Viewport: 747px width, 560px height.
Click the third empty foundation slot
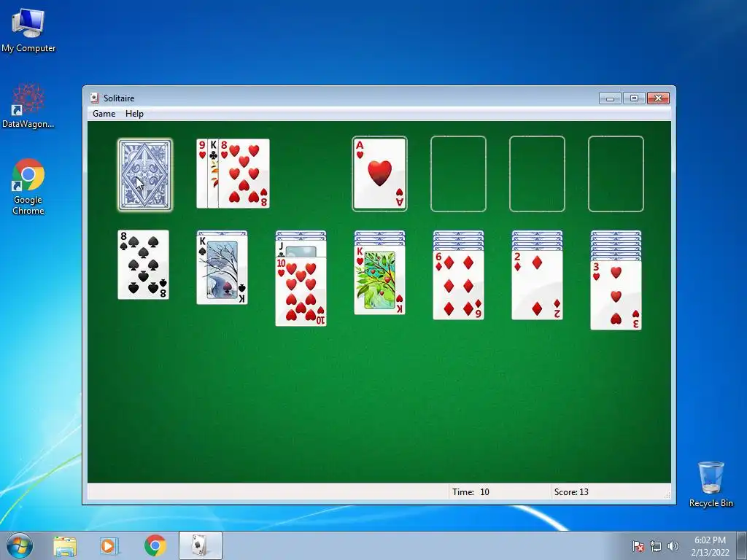click(537, 174)
